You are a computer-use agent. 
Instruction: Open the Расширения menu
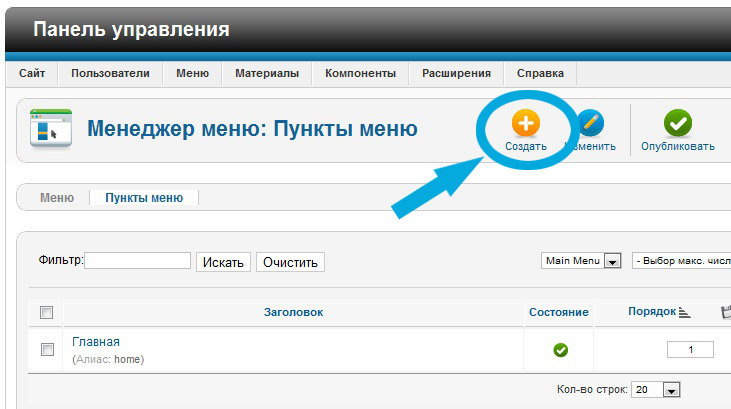coord(456,73)
